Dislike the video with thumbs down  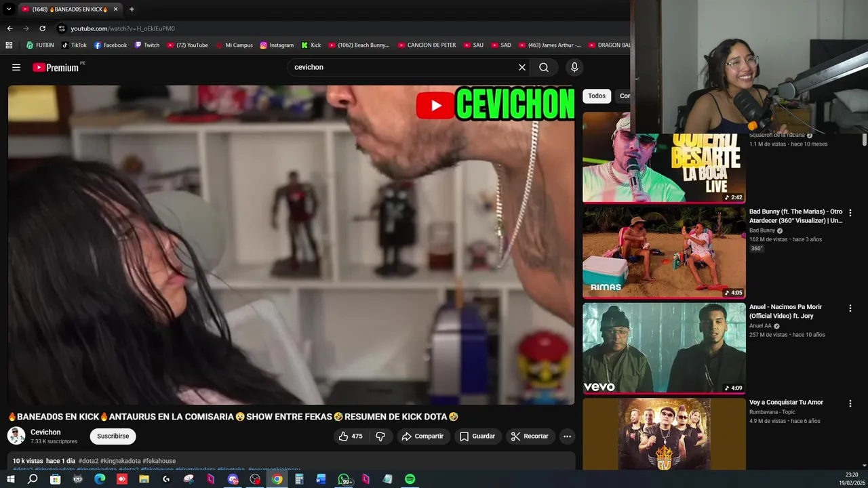380,436
